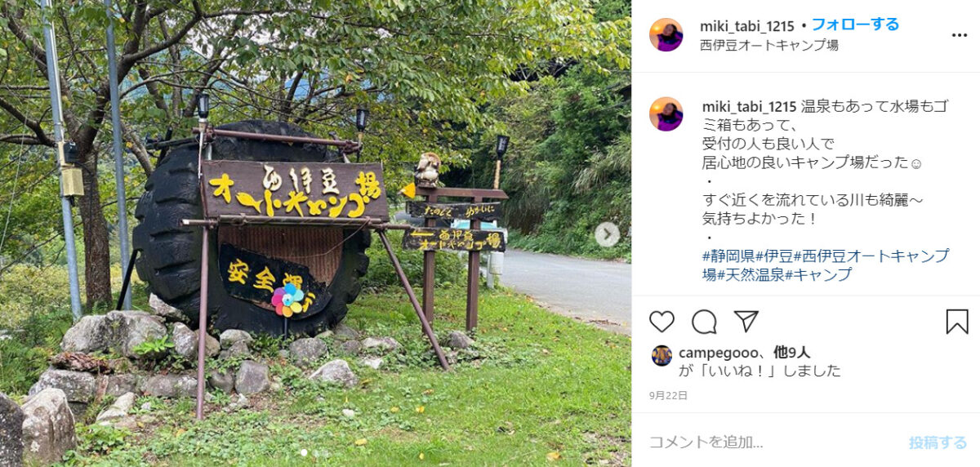980x467 pixels.
Task: Open comments via speech bubble icon
Action: pos(704,321)
